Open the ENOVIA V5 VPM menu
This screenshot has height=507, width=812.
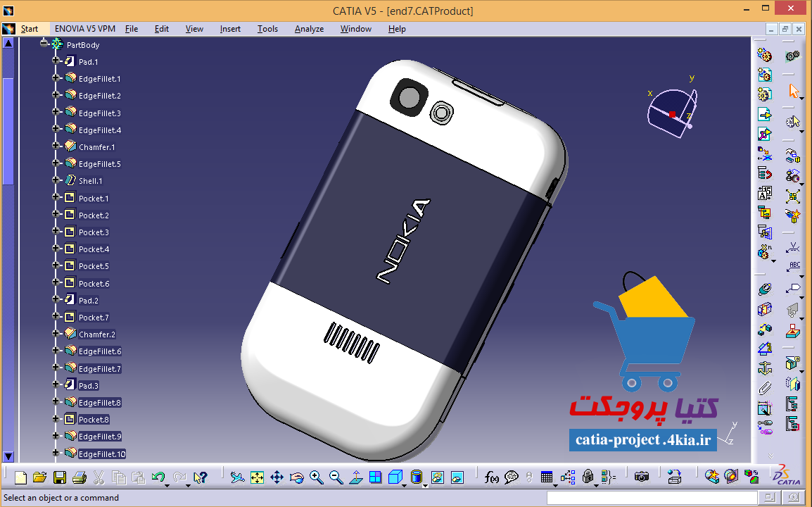point(85,29)
